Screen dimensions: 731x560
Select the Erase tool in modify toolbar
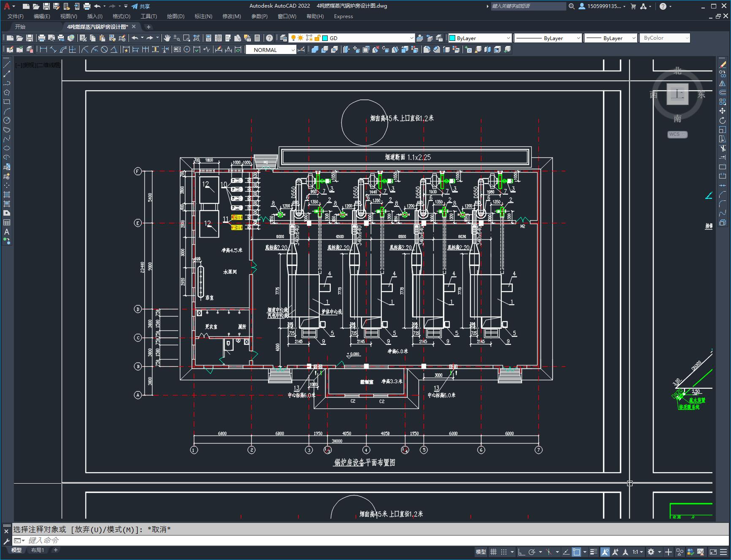723,65
